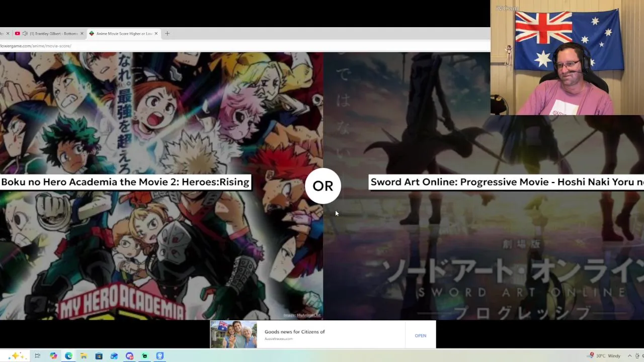Click the webcam overlay video feed
Viewport: 644px width, 362px height.
567,58
